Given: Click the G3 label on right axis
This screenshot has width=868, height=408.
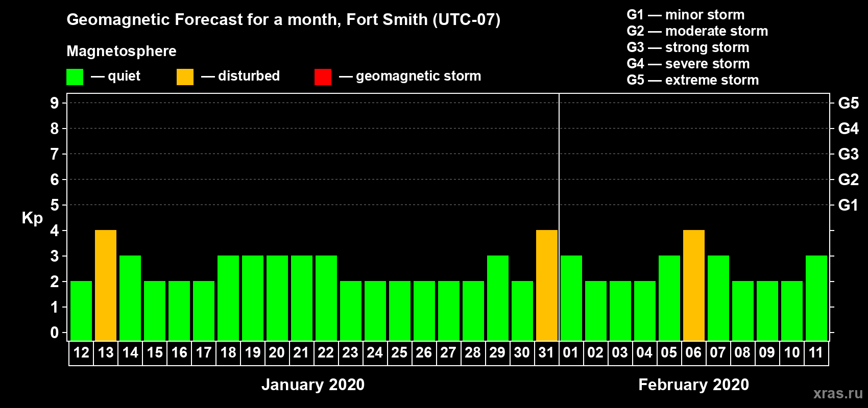Looking at the screenshot, I should coord(849,154).
